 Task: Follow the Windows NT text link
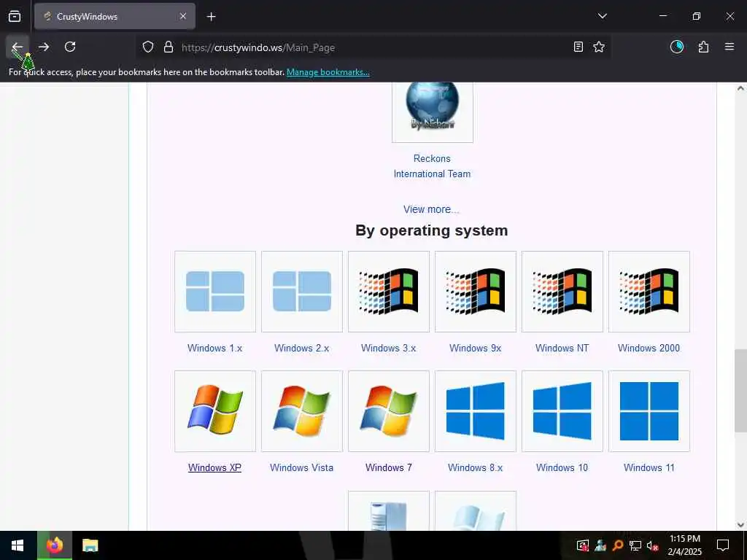(x=562, y=348)
